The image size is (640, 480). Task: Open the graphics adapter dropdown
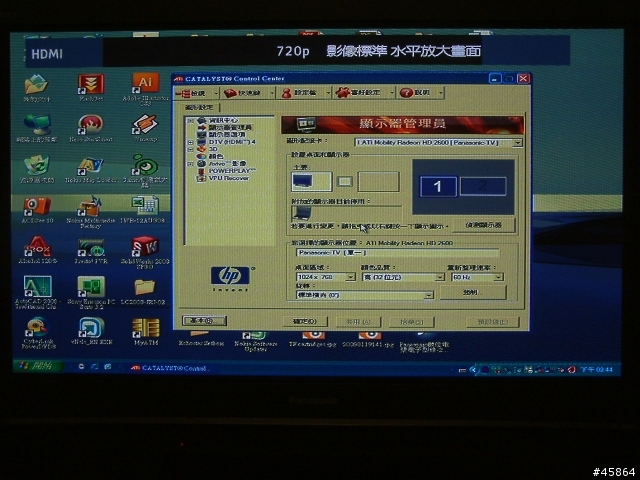[518, 143]
